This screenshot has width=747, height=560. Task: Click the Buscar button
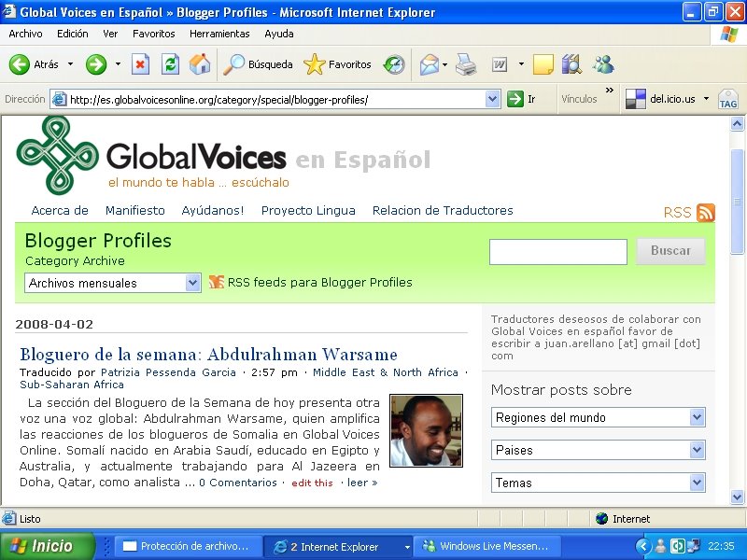click(x=670, y=252)
